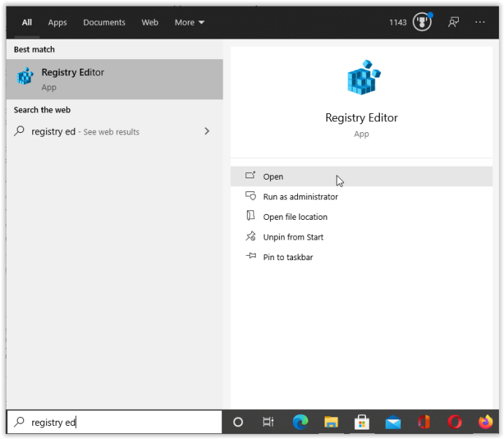Screen dimensions: 504x439
Task: Switch to the Documents tab
Action: [104, 23]
